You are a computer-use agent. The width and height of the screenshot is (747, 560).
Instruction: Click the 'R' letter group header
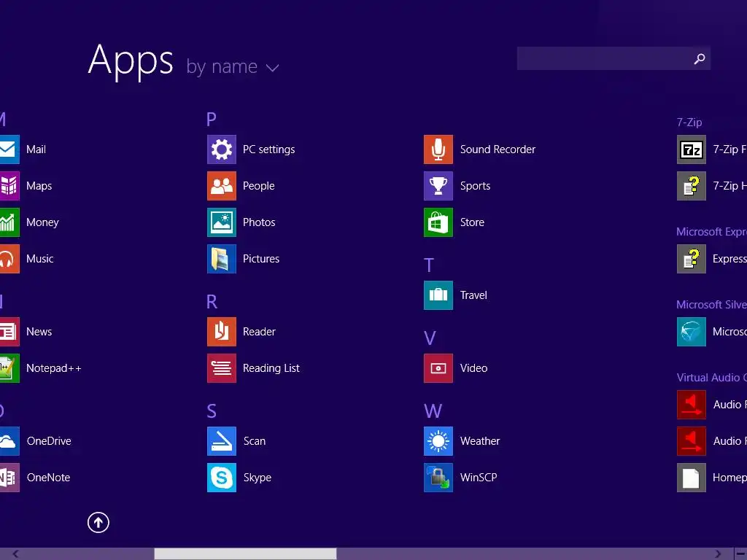pos(212,301)
